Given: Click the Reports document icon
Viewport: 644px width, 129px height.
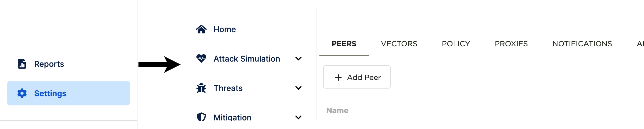Looking at the screenshot, I should 22,64.
